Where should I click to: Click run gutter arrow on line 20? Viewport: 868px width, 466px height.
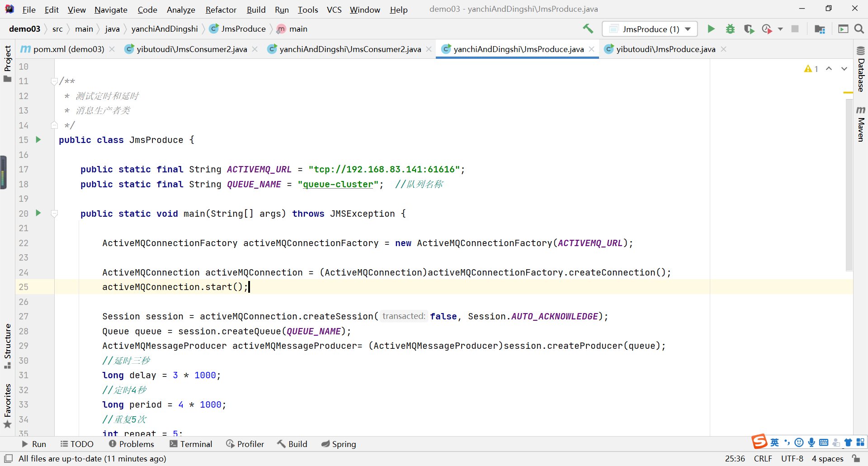[38, 213]
